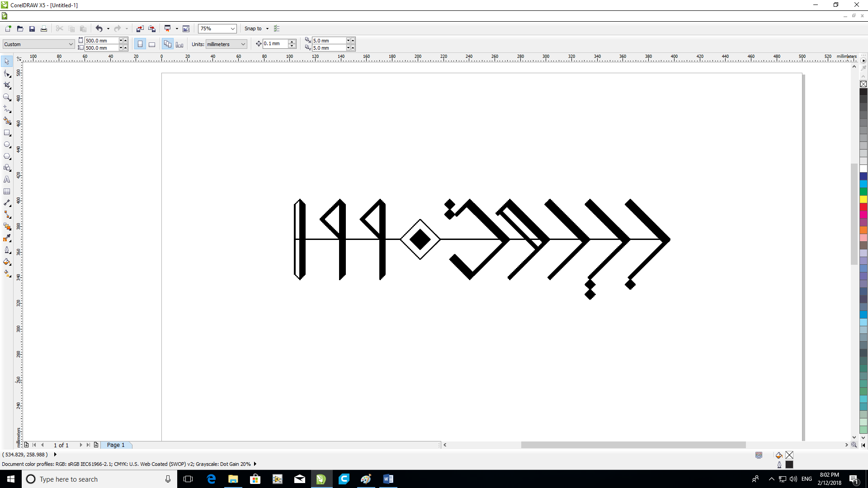Add a page after the last page

pyautogui.click(x=96, y=445)
